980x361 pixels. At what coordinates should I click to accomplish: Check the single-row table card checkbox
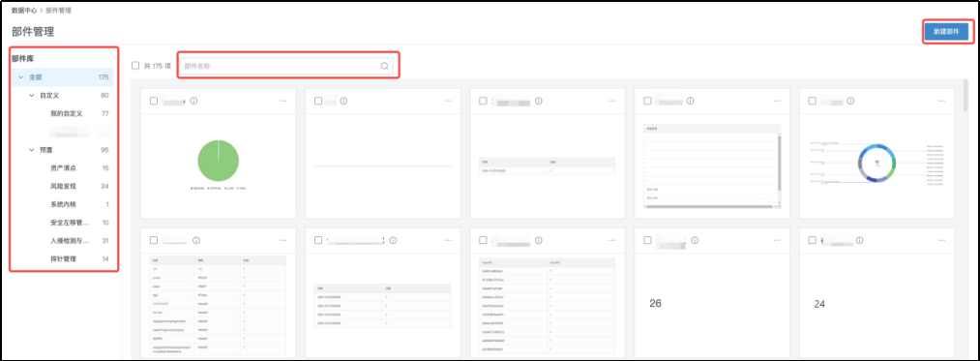(483, 101)
